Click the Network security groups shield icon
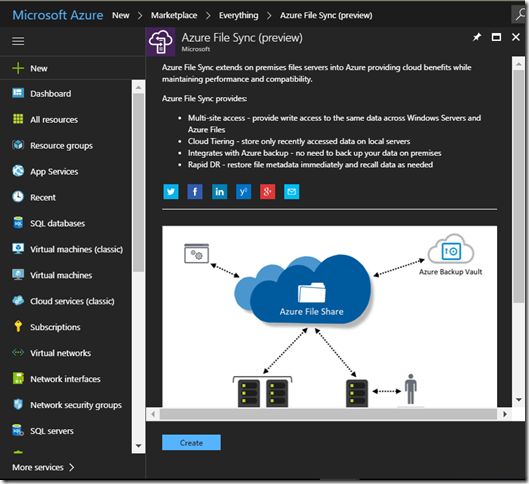 [18, 404]
